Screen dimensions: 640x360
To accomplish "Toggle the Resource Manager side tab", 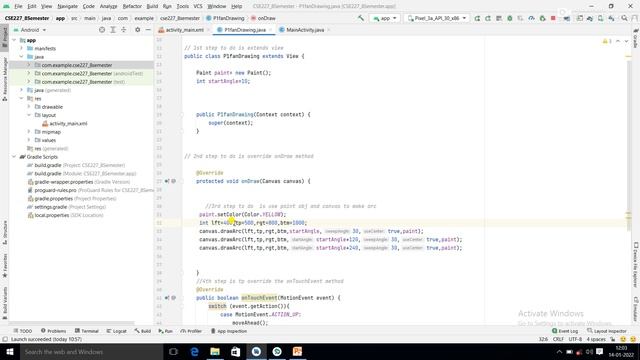I will tap(4, 78).
